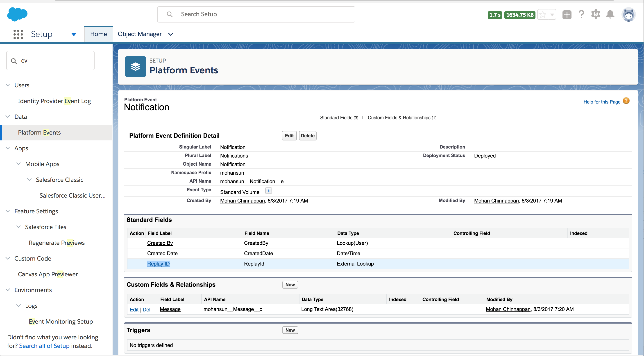Viewport: 644px width, 356px height.
Task: Click the Quick Find magnifier icon
Action: coord(14,61)
